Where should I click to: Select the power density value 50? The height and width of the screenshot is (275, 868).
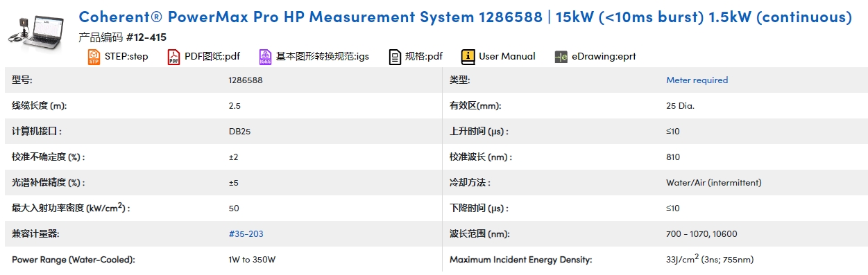coord(234,209)
